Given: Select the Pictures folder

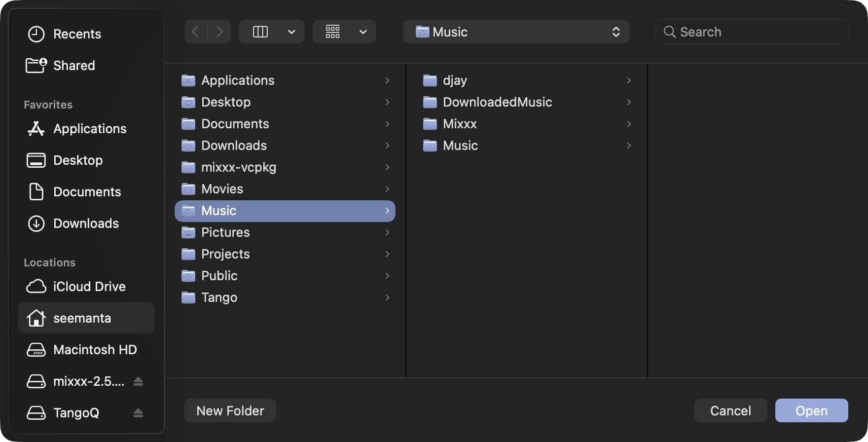Looking at the screenshot, I should point(285,232).
